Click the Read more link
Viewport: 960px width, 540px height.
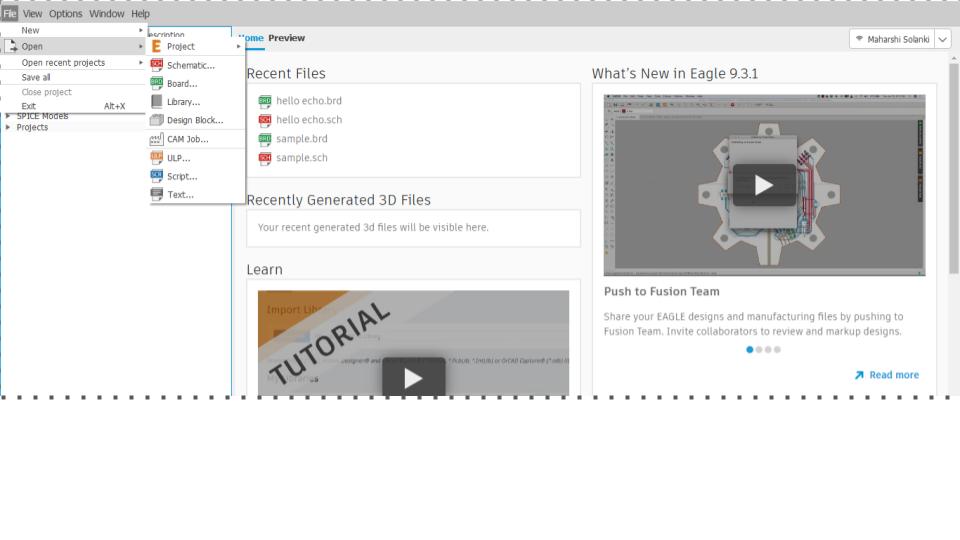tap(894, 375)
